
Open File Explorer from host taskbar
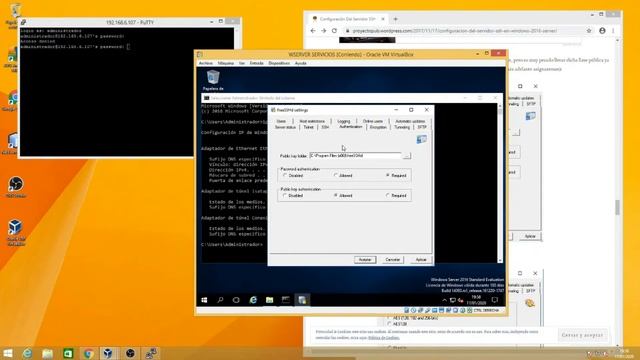47,353
